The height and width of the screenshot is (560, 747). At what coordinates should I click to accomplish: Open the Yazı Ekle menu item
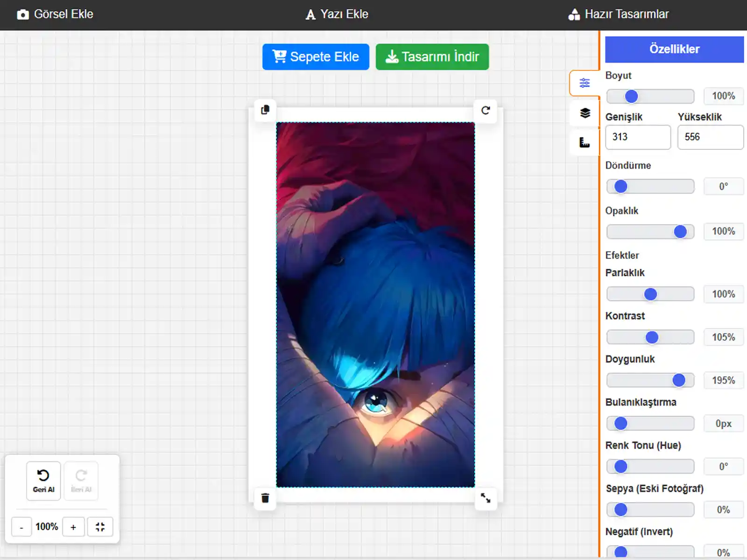pos(337,14)
